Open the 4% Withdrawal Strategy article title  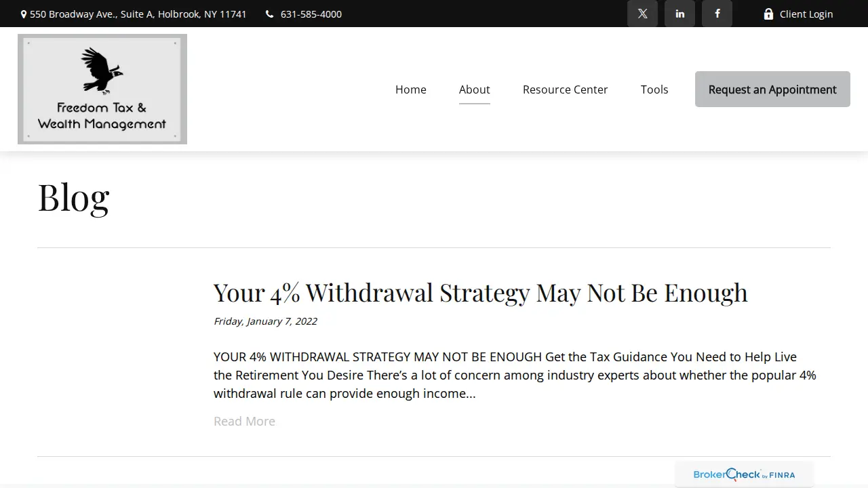pyautogui.click(x=481, y=293)
